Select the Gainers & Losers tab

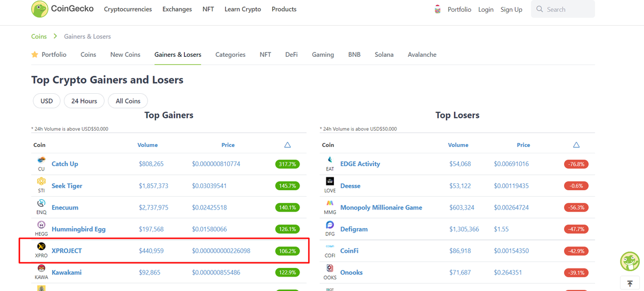[178, 55]
